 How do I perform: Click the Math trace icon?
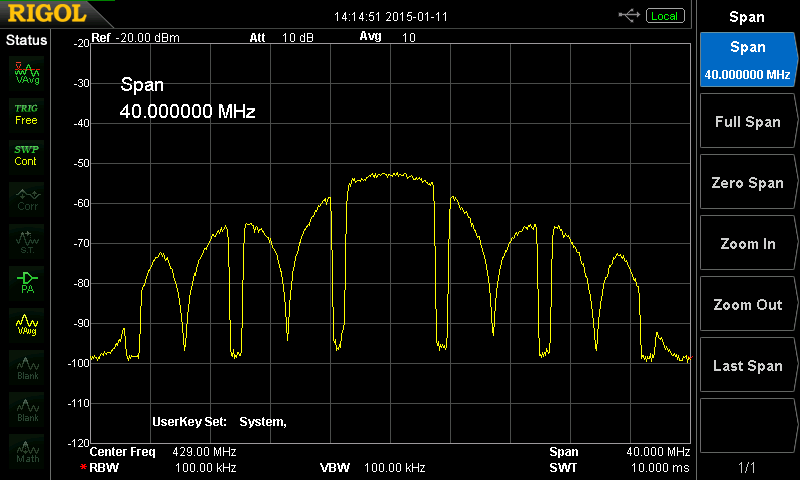[26, 450]
